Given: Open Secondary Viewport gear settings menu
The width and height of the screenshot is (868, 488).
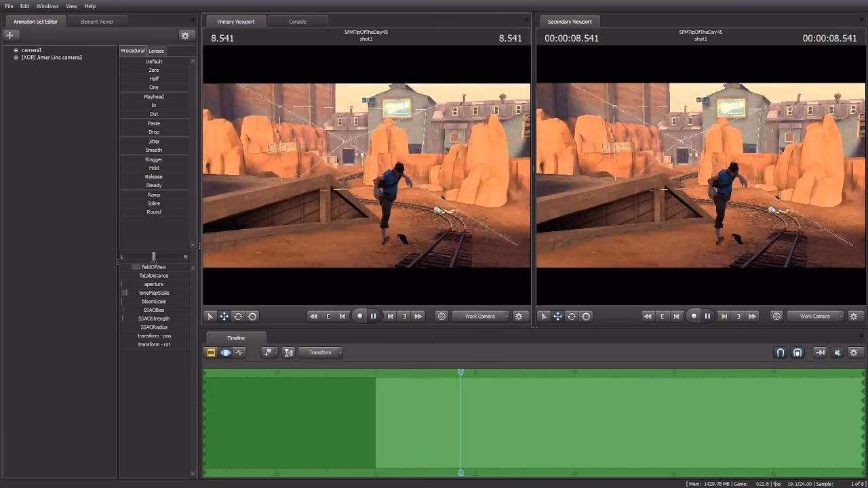Looking at the screenshot, I should [x=854, y=316].
